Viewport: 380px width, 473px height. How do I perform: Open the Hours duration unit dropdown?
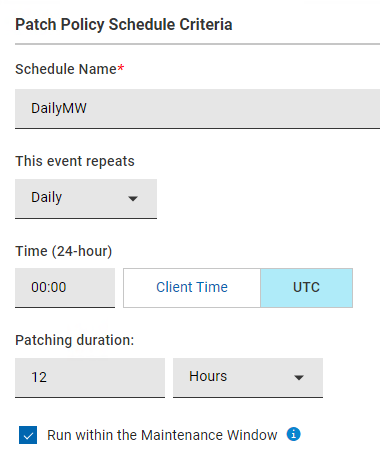(x=248, y=378)
